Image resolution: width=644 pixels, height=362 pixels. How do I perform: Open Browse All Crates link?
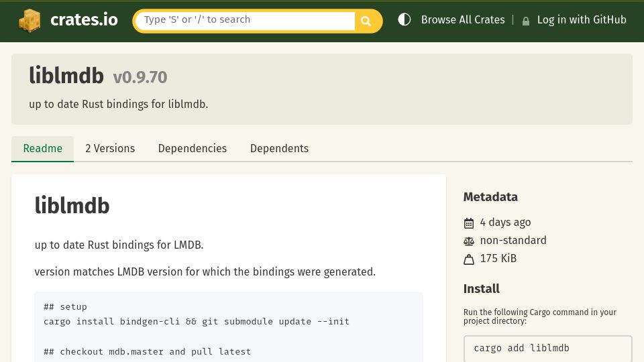click(x=463, y=19)
